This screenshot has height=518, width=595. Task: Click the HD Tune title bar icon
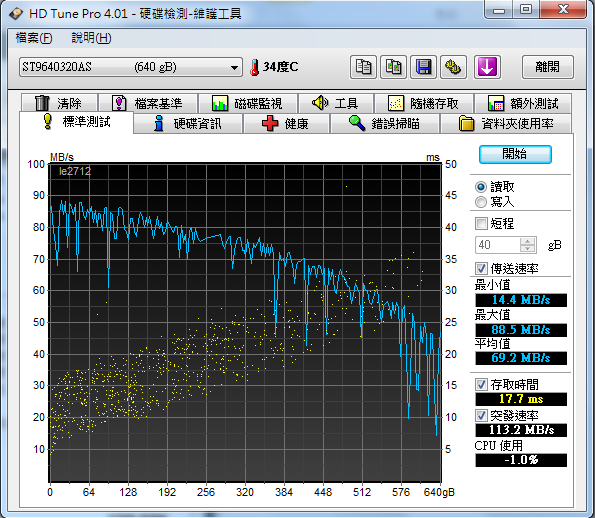(16, 14)
